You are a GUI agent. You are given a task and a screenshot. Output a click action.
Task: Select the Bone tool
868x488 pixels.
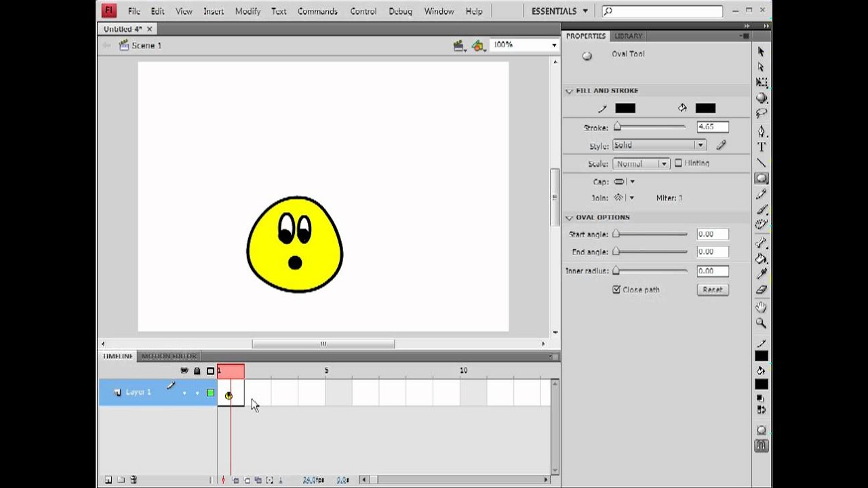point(761,243)
